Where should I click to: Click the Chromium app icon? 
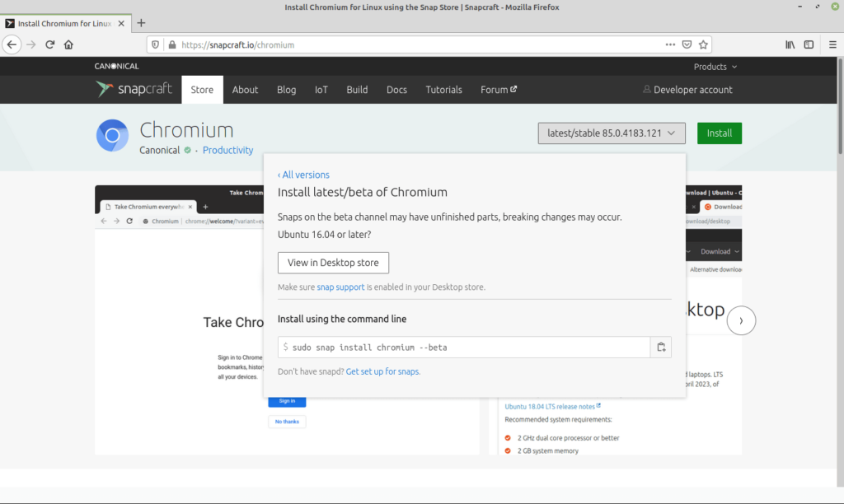point(112,135)
